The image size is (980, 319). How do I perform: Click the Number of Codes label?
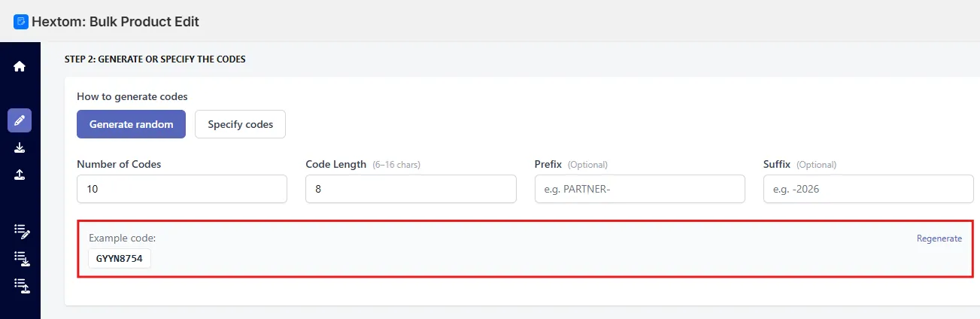pos(119,164)
